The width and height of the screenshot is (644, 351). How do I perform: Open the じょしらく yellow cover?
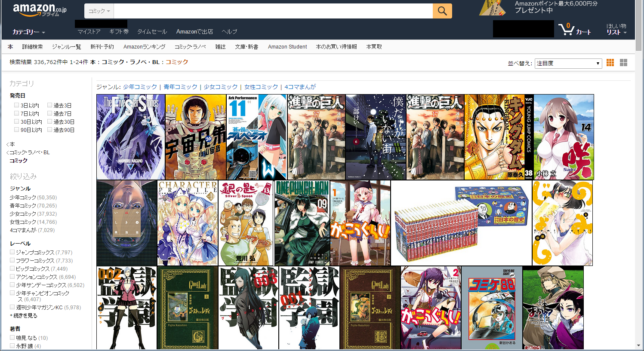[562, 223]
